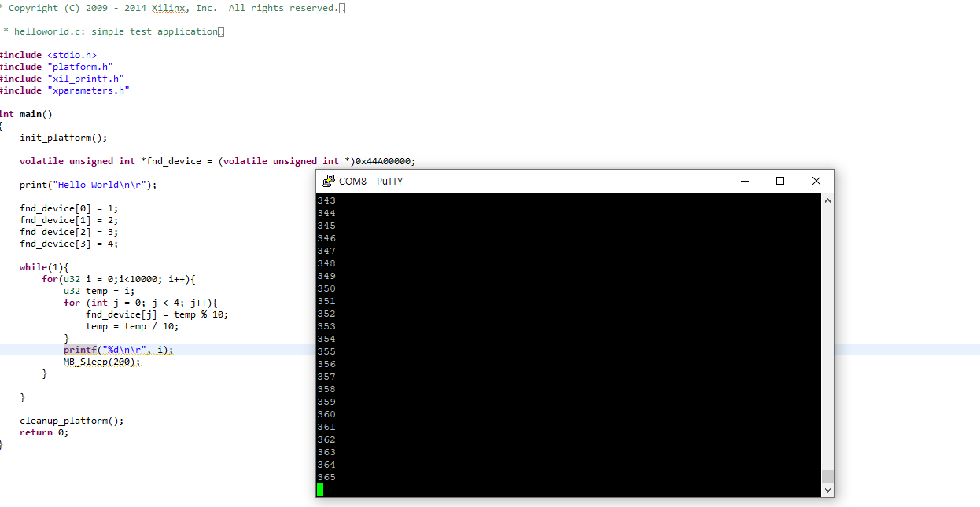Click terminal output line 360
This screenshot has width=980, height=507.
pyautogui.click(x=326, y=414)
